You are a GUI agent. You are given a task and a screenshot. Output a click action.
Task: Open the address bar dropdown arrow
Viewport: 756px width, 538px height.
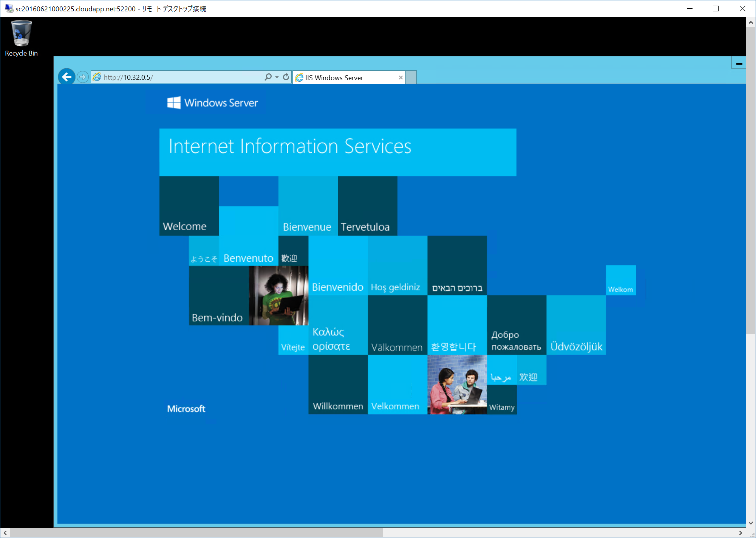tap(277, 77)
